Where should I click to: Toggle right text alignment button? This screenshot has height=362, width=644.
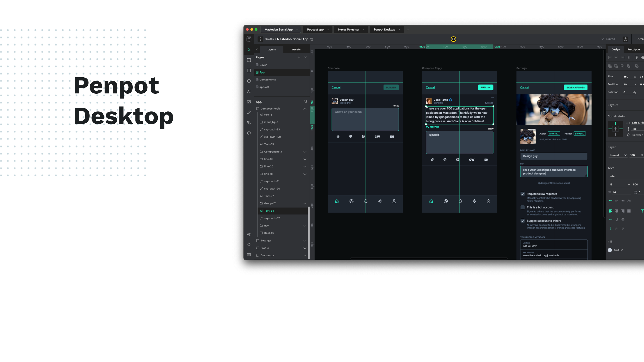[623, 211]
